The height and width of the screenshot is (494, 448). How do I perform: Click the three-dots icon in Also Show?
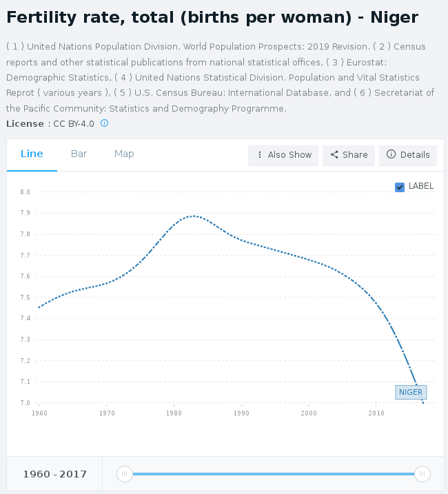pyautogui.click(x=259, y=155)
